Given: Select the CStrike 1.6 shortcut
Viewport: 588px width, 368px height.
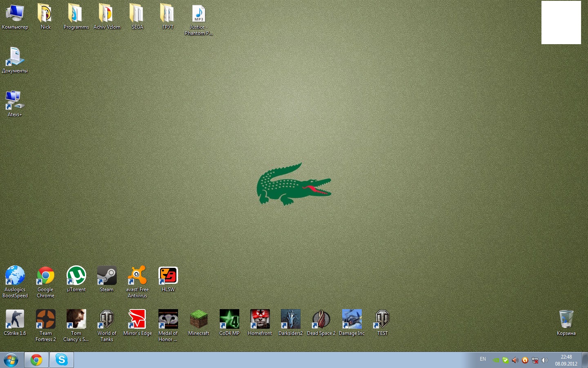Looking at the screenshot, I should 15,323.
